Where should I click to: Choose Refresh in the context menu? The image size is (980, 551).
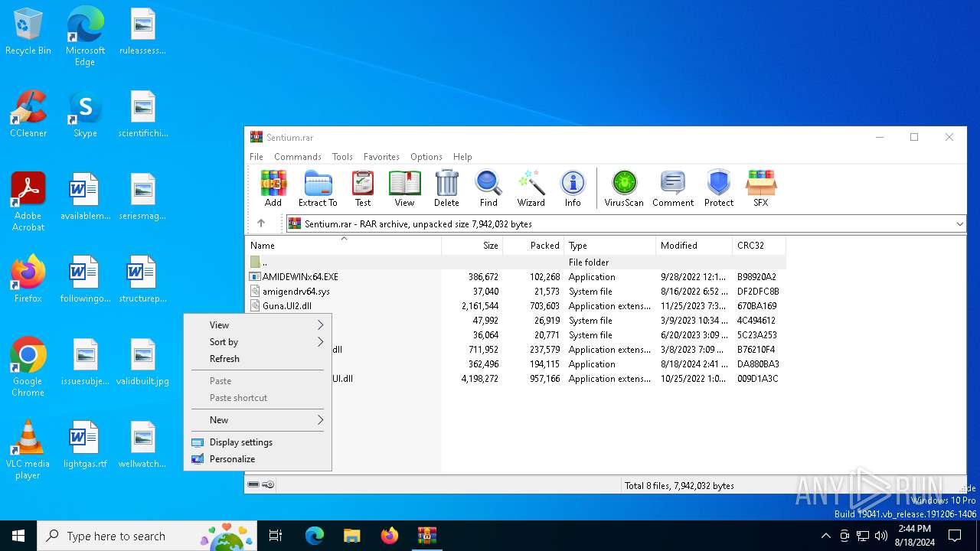click(x=257, y=359)
